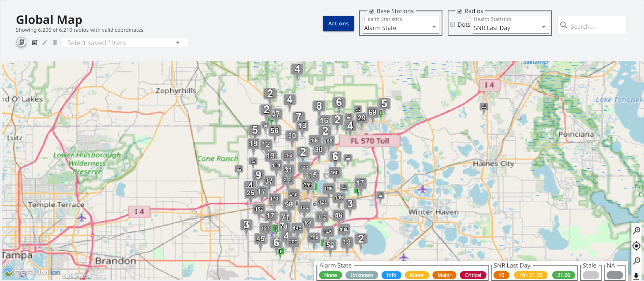
Task: Click into the Search input field
Action: click(x=596, y=26)
